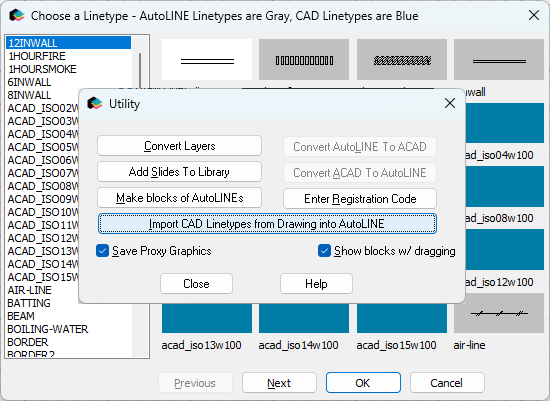Select ACAD_ISO13W entry in the list
The height and width of the screenshot is (401, 550).
[42, 251]
